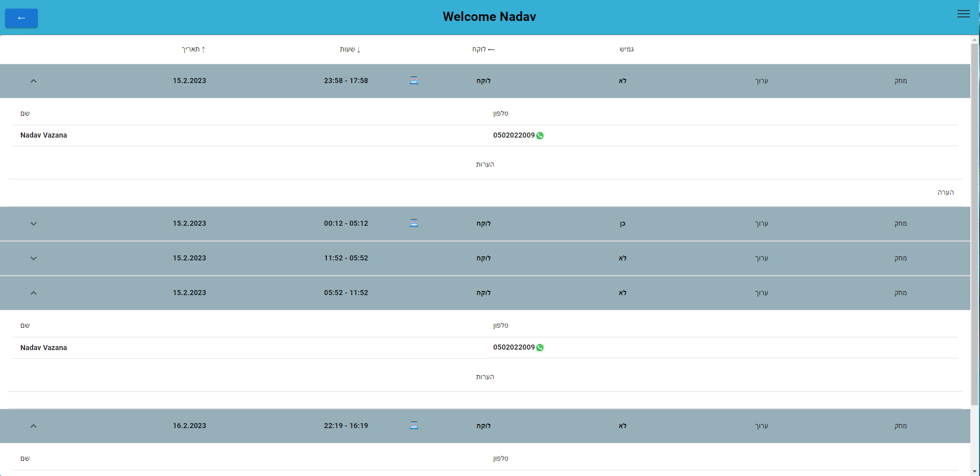Click מחק in the 16.2.2023 row
The width and height of the screenshot is (980, 476).
(x=900, y=426)
